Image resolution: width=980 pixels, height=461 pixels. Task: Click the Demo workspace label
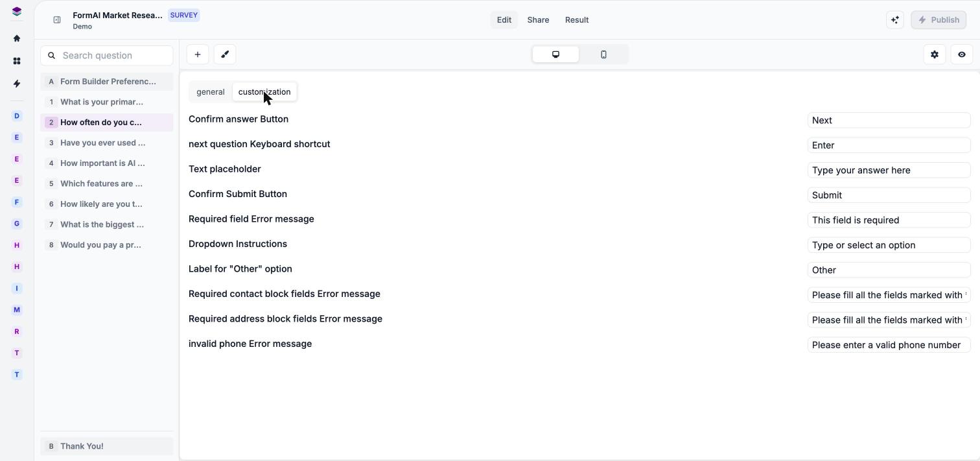coord(82,27)
